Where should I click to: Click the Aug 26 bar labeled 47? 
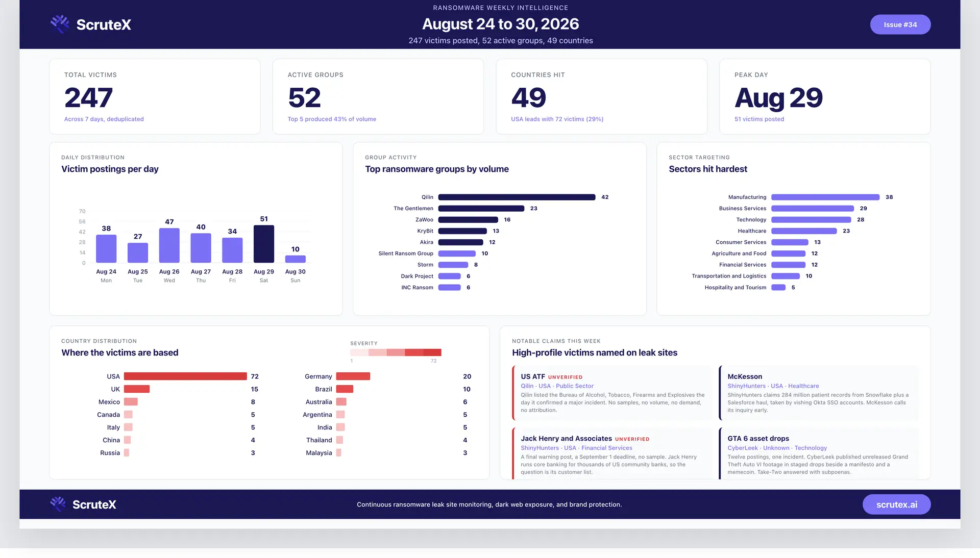coord(169,245)
